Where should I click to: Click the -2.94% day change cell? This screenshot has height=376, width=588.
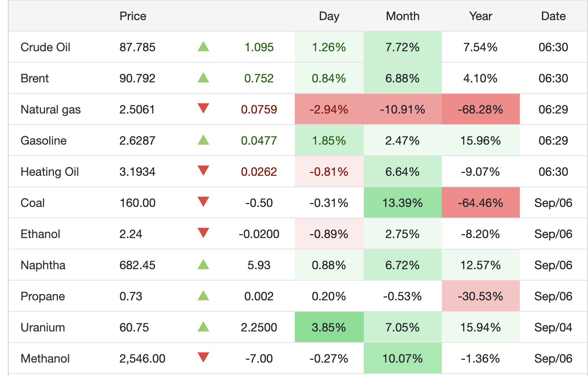click(329, 110)
